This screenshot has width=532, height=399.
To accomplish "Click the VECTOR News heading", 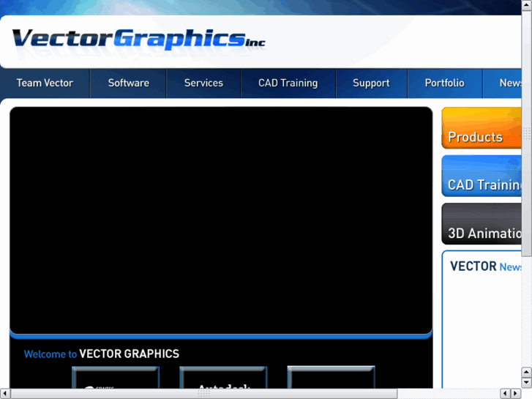I will (485, 266).
